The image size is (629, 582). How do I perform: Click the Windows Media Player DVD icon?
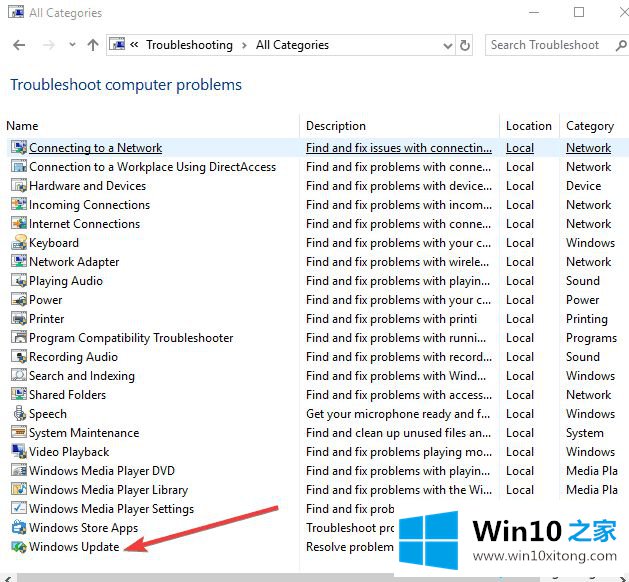[x=19, y=470]
